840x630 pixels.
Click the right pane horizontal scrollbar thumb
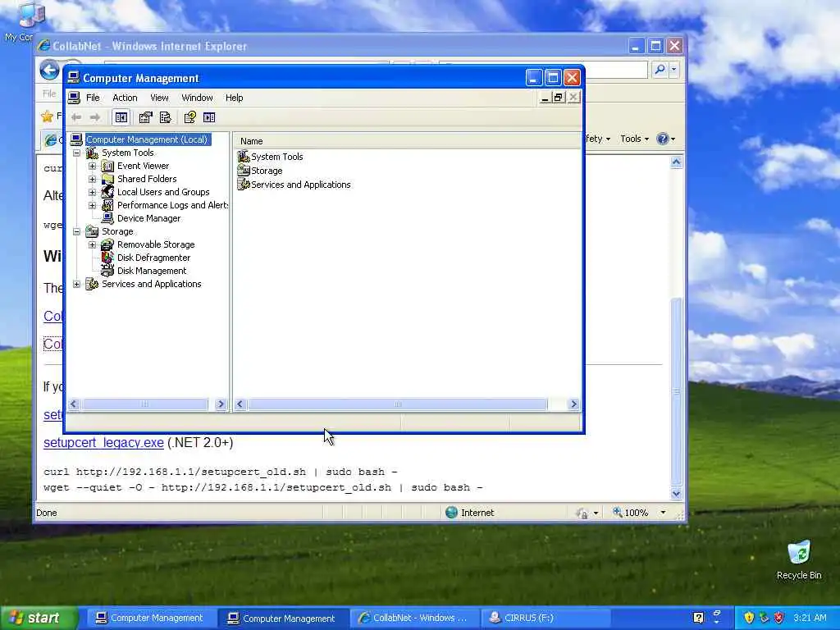coord(397,404)
